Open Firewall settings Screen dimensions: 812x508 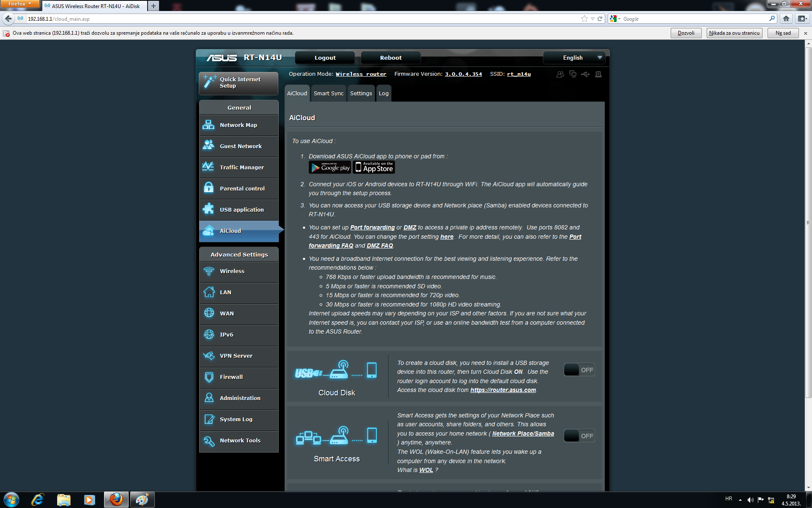click(x=239, y=377)
